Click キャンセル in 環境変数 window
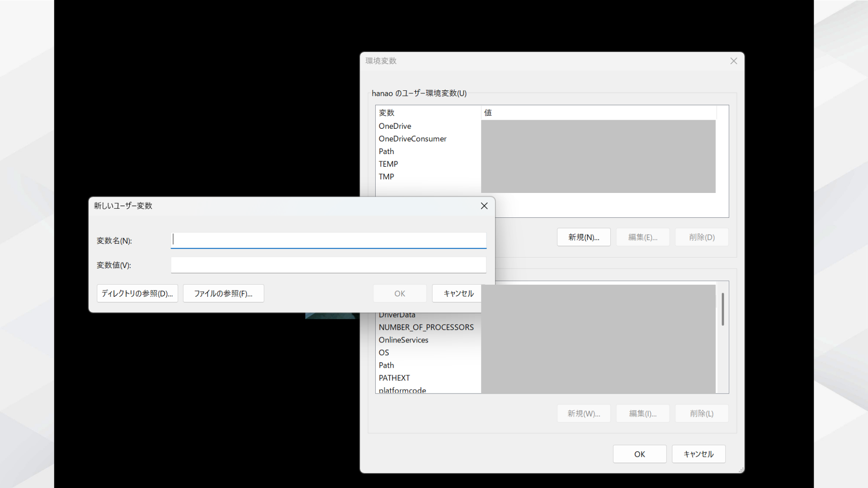The image size is (868, 488). [698, 454]
